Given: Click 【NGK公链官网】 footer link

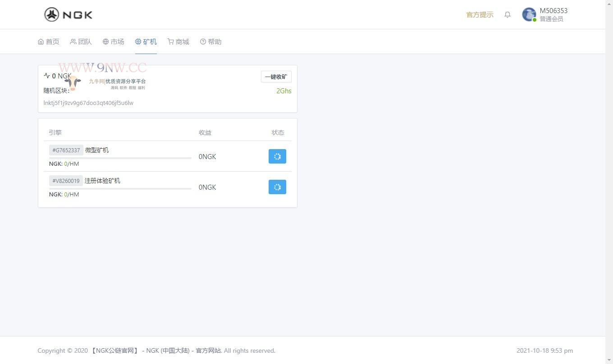Looking at the screenshot, I should [114, 350].
